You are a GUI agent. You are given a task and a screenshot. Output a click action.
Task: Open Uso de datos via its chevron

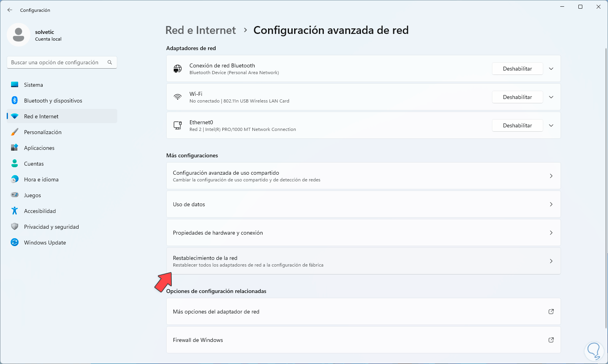[x=551, y=204]
